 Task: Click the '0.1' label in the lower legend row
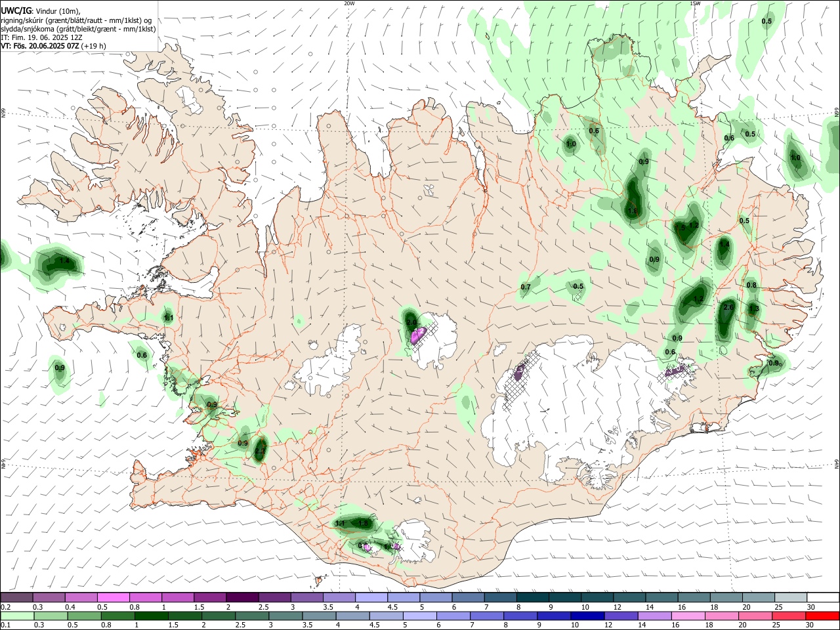[5, 625]
